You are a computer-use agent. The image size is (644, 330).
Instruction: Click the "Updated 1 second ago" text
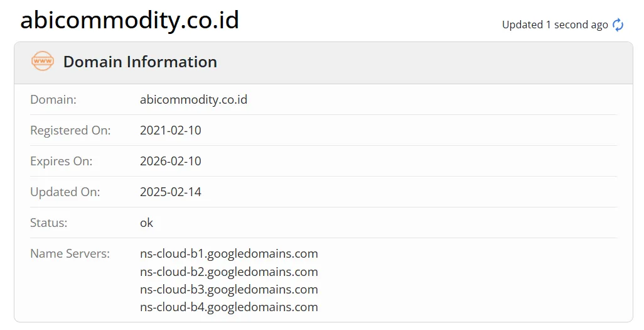[x=555, y=25]
